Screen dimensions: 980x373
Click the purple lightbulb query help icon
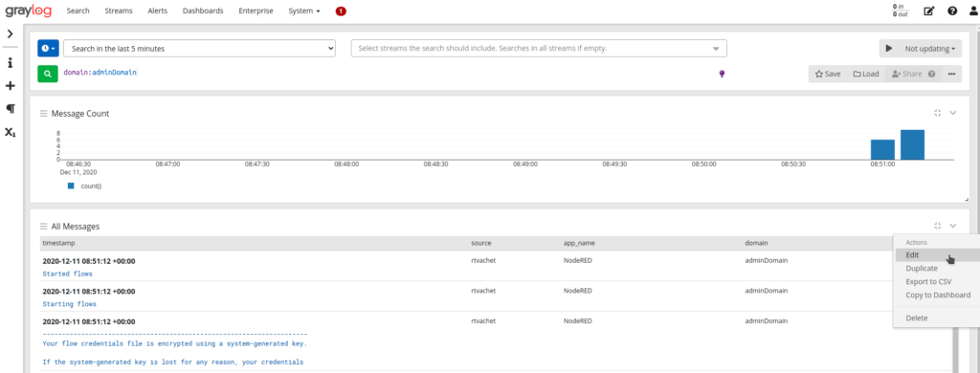[x=722, y=74]
